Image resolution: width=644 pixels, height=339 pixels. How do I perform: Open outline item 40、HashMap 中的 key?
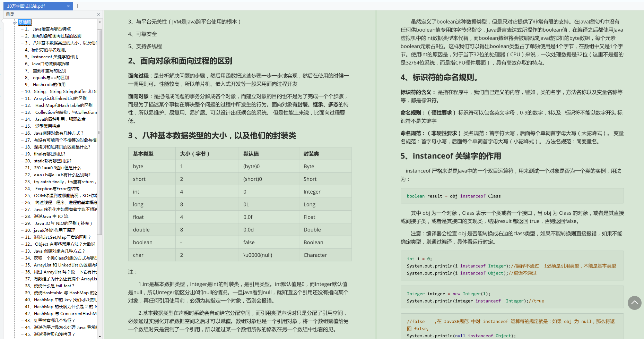point(61,300)
